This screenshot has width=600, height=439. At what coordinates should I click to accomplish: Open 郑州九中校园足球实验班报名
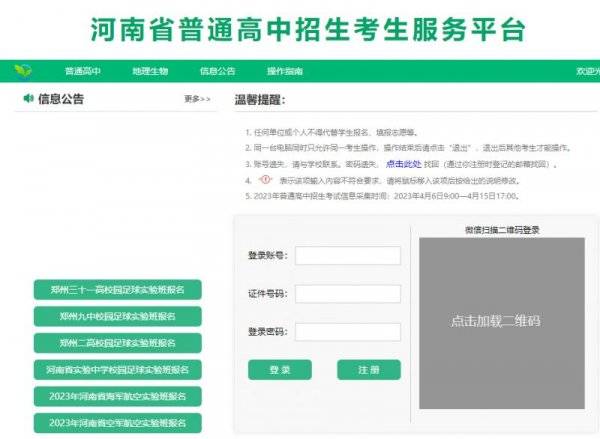(117, 316)
